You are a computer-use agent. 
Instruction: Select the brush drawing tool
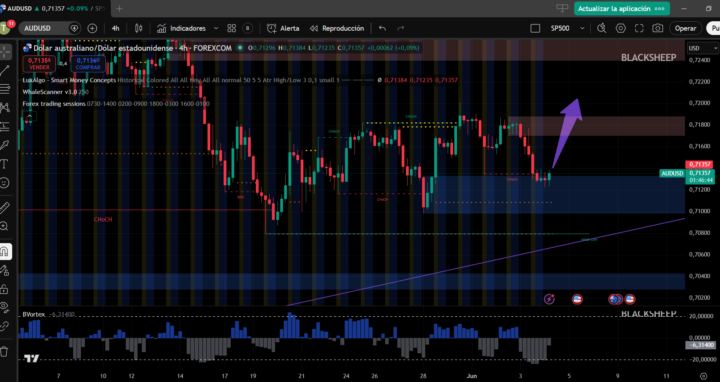5,145
